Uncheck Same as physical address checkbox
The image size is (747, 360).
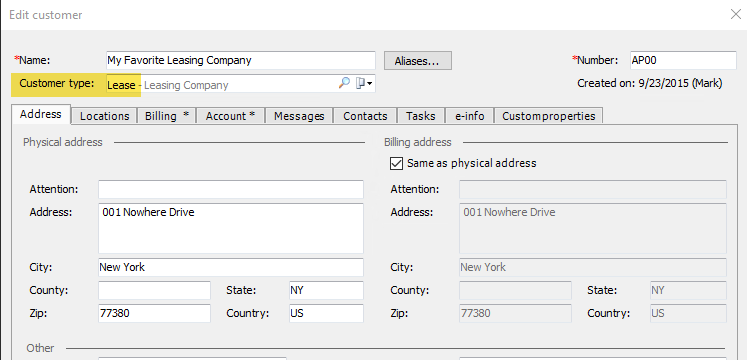tap(396, 163)
